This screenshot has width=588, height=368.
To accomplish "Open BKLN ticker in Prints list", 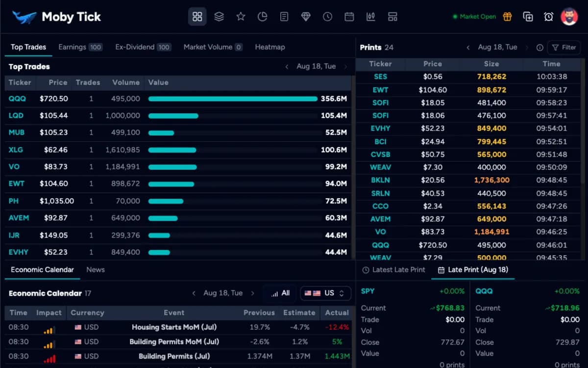I will pyautogui.click(x=380, y=180).
